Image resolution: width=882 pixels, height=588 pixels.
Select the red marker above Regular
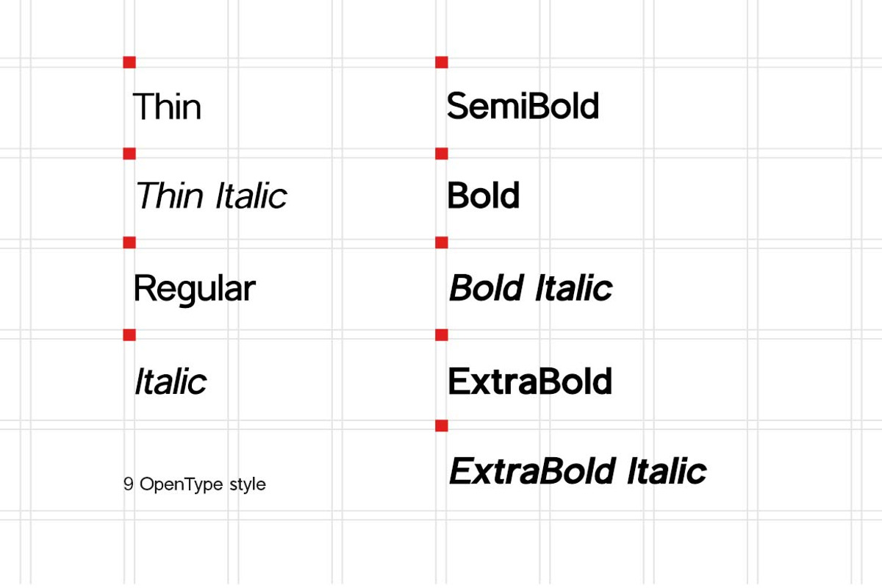129,243
